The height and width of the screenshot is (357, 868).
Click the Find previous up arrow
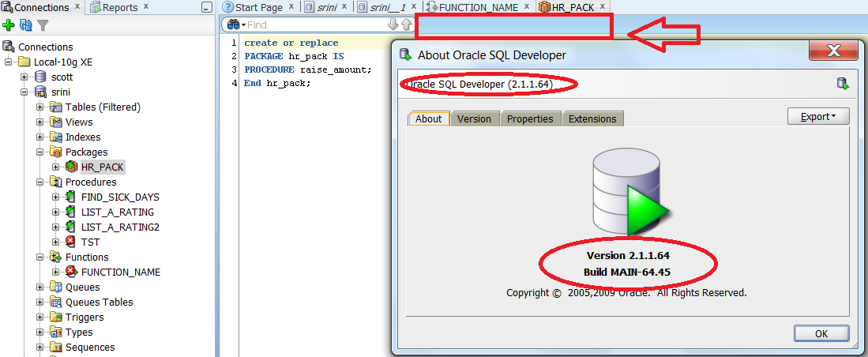pyautogui.click(x=406, y=24)
